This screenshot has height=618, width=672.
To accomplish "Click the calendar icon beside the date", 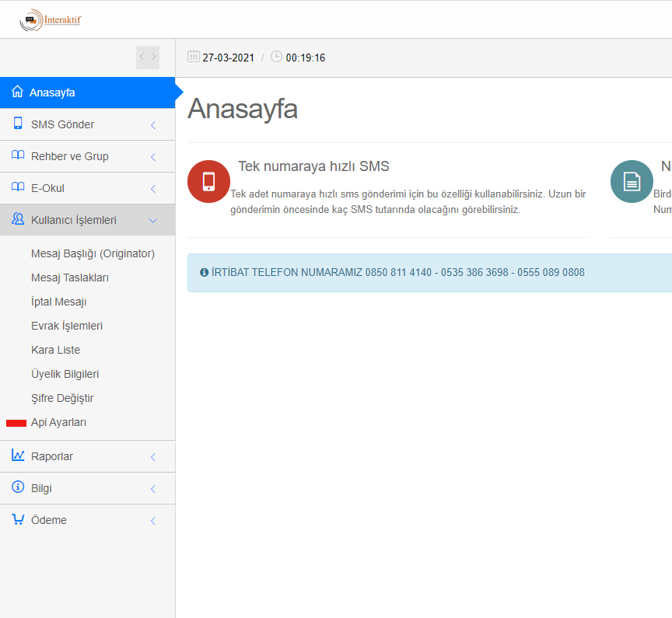I will click(194, 57).
